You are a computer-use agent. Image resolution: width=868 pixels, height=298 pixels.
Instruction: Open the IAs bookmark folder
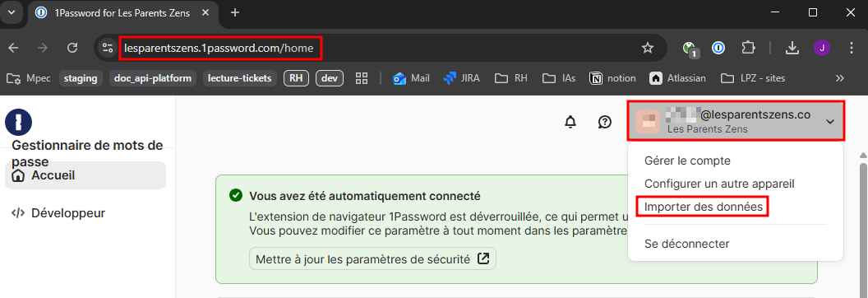[559, 78]
